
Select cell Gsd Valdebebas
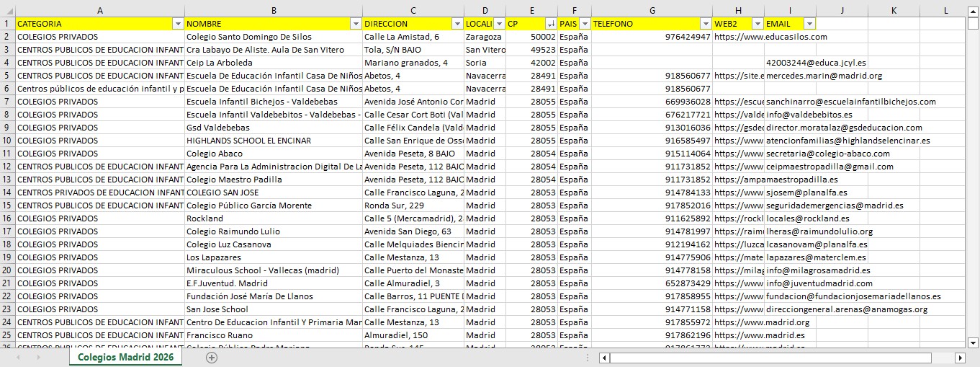(273, 128)
